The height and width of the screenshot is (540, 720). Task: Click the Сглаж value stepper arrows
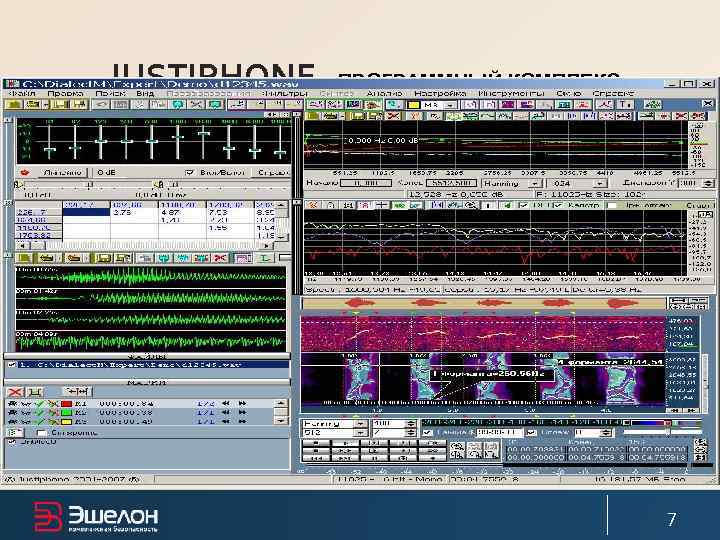coord(607,433)
